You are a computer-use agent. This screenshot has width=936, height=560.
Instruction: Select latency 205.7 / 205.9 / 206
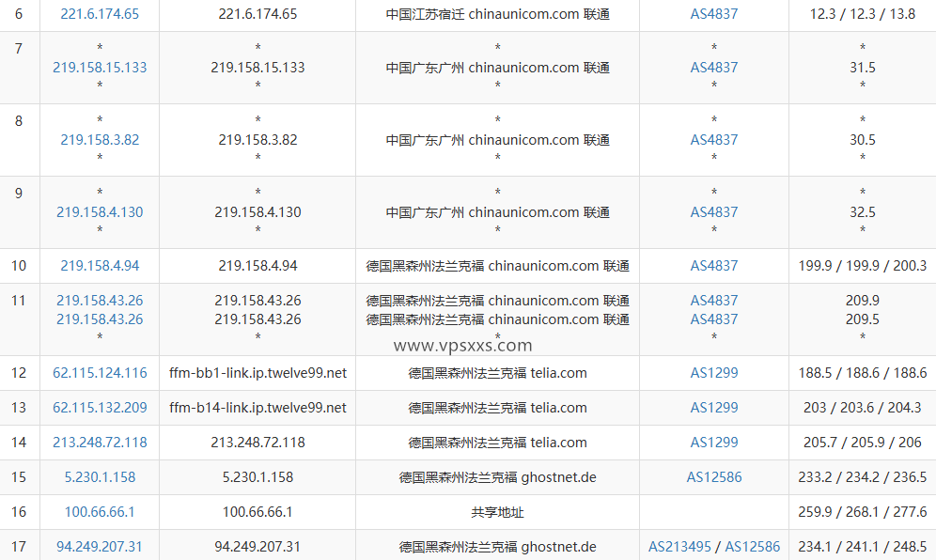coord(863,443)
